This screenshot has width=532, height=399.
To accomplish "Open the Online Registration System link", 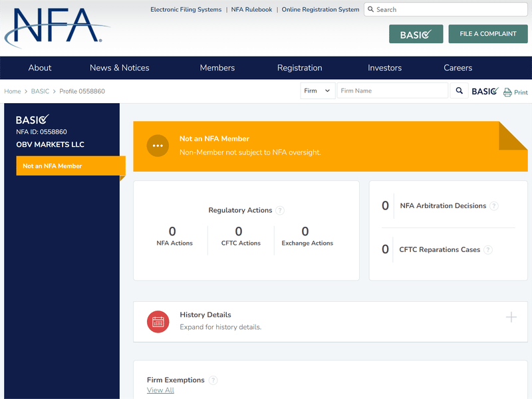I will [321, 9].
